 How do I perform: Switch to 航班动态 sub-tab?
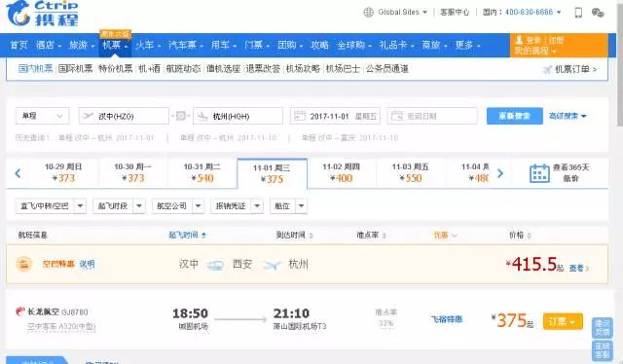coord(183,69)
